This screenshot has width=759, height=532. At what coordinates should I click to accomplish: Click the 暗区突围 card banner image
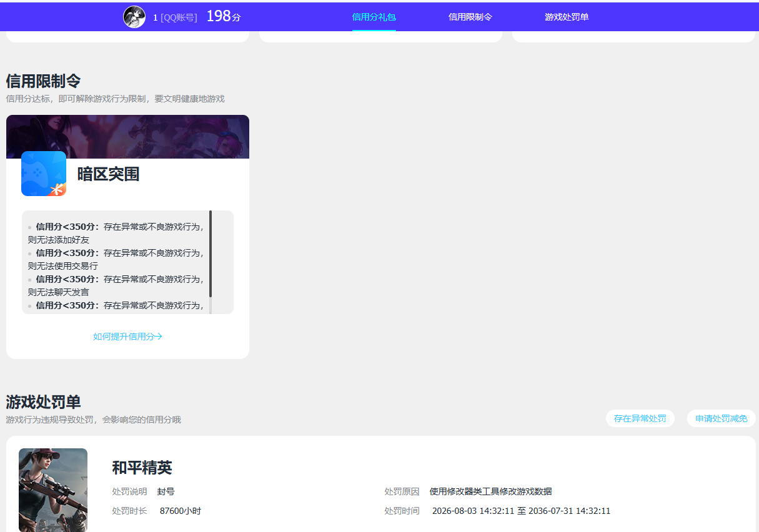pyautogui.click(x=127, y=137)
